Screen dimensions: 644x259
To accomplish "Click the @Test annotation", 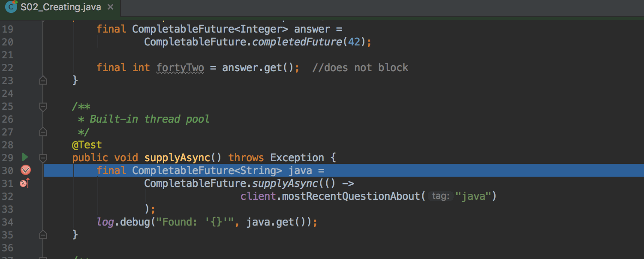I will click(87, 145).
